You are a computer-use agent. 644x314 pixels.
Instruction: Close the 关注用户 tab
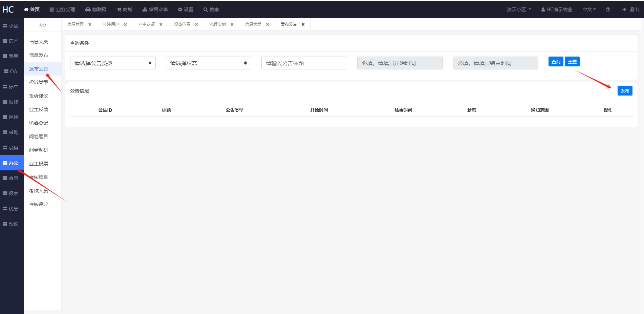125,24
